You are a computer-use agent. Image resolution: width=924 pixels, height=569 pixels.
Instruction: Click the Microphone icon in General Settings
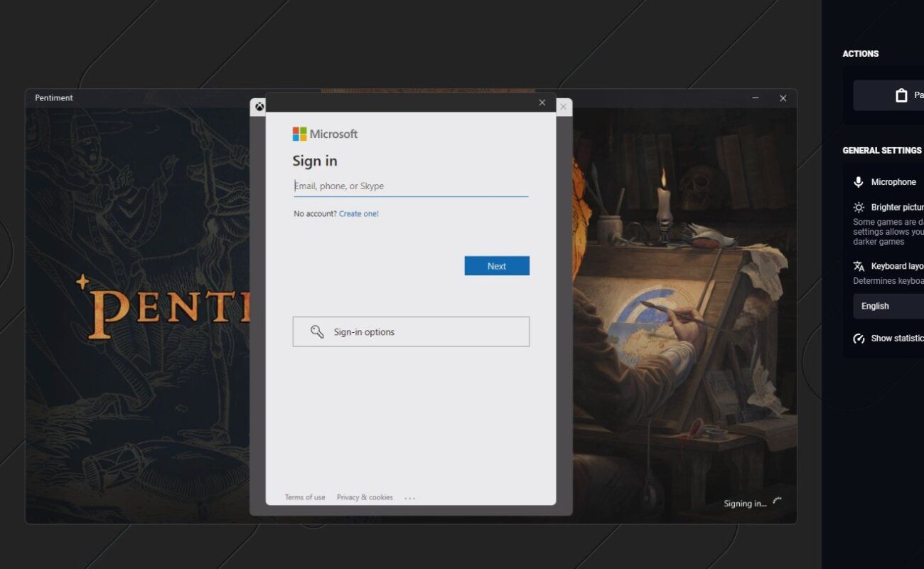point(859,182)
